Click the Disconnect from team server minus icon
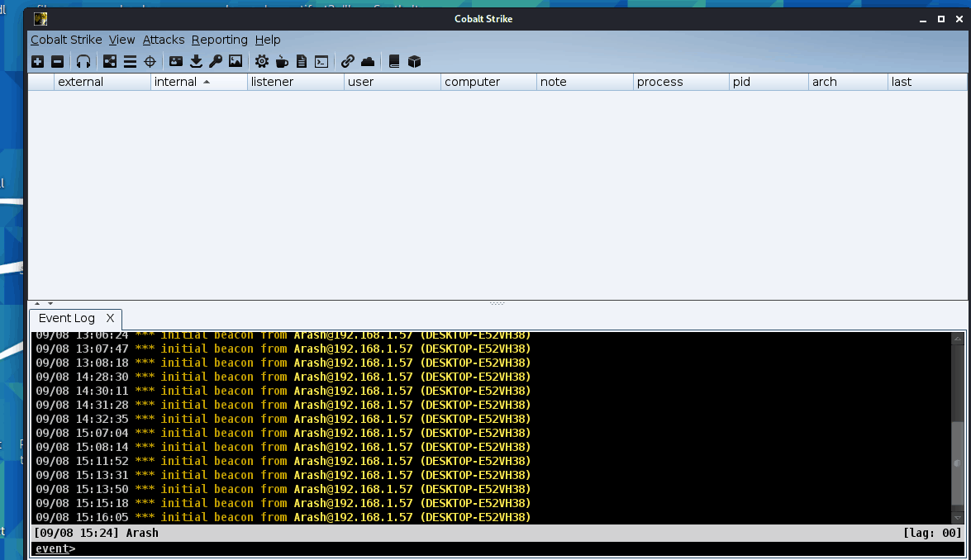Image resolution: width=971 pixels, height=560 pixels. click(58, 61)
